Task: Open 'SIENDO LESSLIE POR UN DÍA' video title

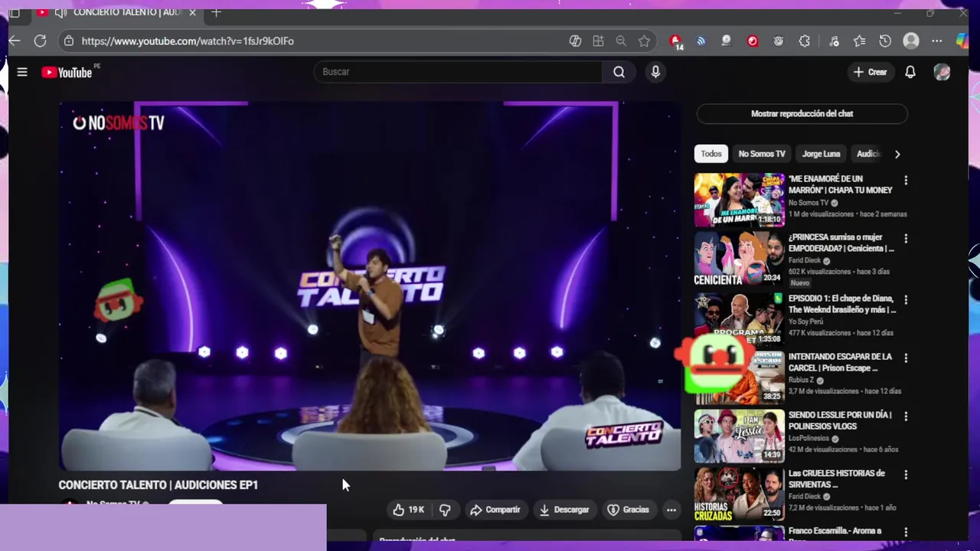Action: [x=840, y=420]
